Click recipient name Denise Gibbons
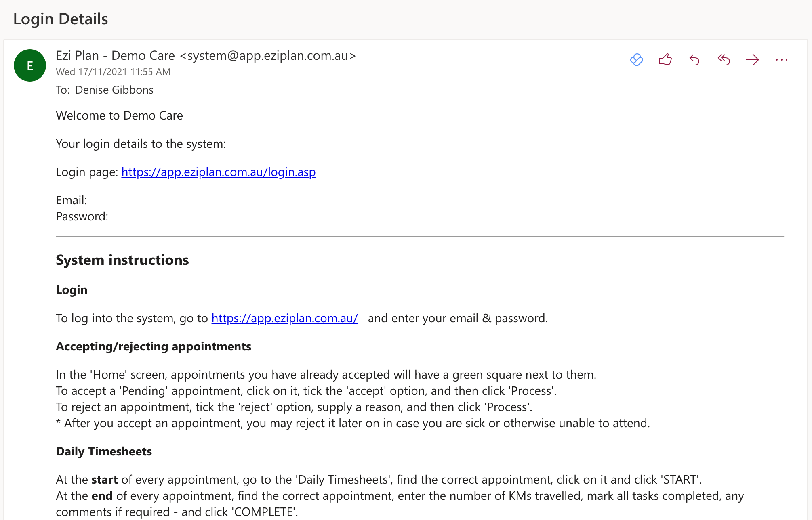The image size is (812, 520). coord(114,90)
